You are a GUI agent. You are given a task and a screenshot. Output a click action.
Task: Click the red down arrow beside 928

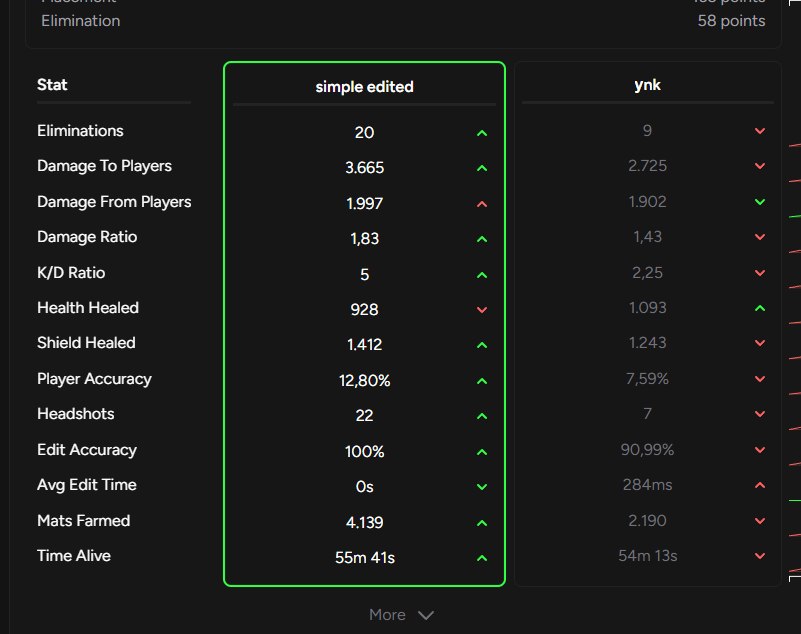[x=482, y=310]
